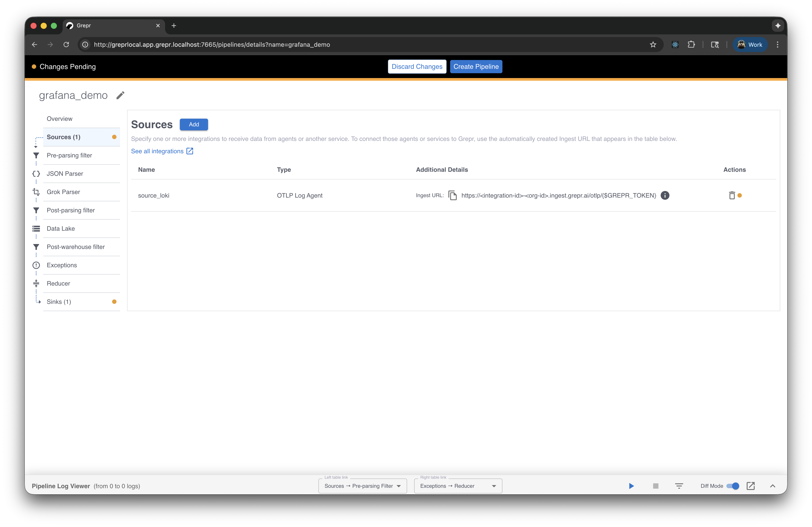Expand the Pipeline Log Viewer panel chevron
This screenshot has width=812, height=527.
coord(773,486)
